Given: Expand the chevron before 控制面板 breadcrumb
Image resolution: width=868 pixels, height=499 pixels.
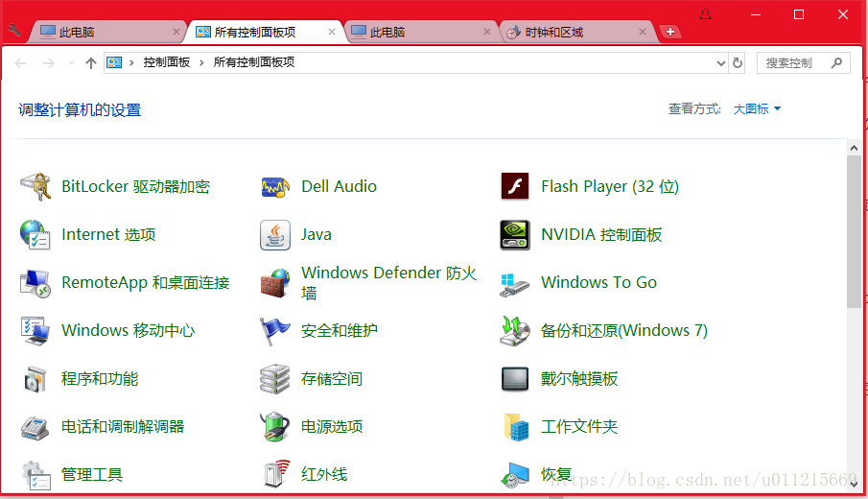Looking at the screenshot, I should coord(131,62).
